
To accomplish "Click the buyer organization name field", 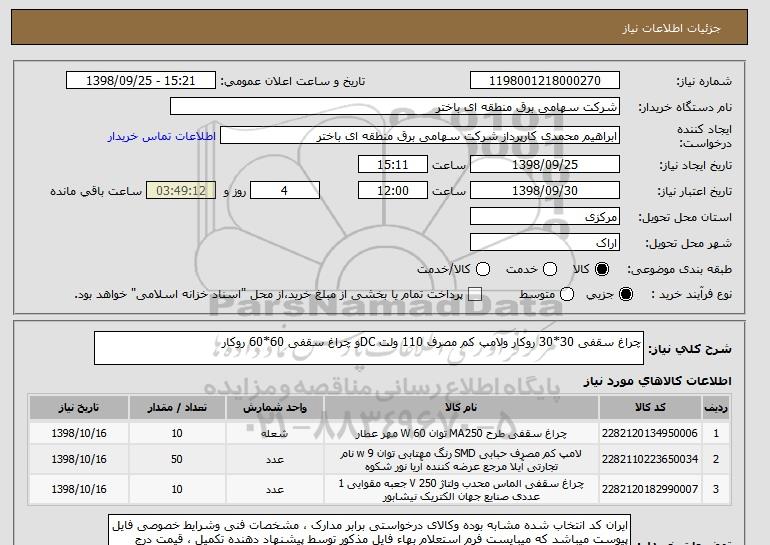I will [395, 107].
